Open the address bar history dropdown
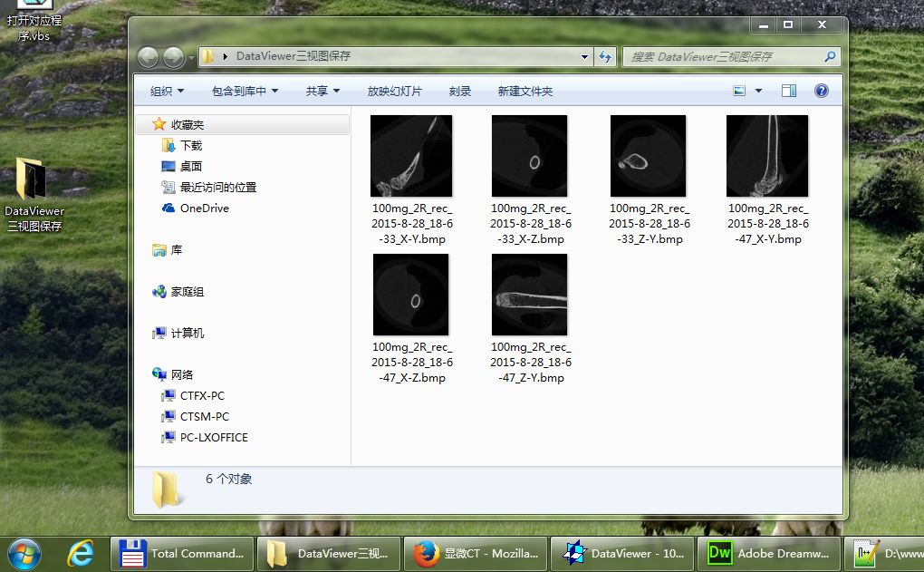Viewport: 924px width, 572px height. pos(584,56)
